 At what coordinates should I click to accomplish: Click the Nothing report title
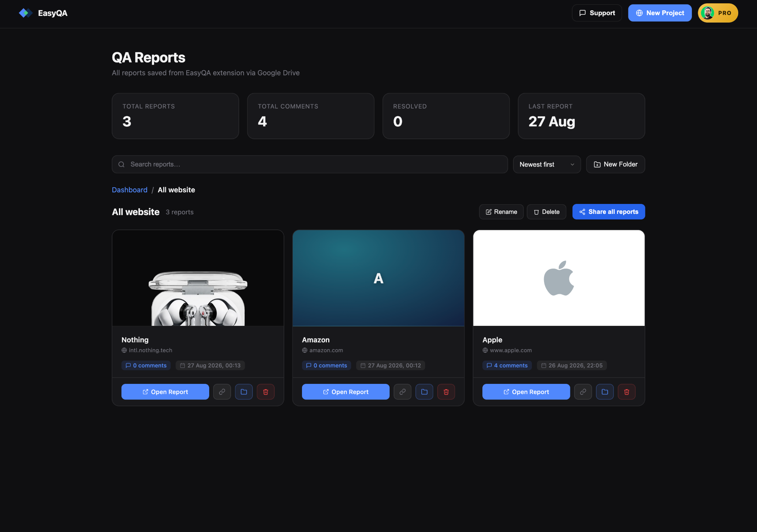coord(135,340)
